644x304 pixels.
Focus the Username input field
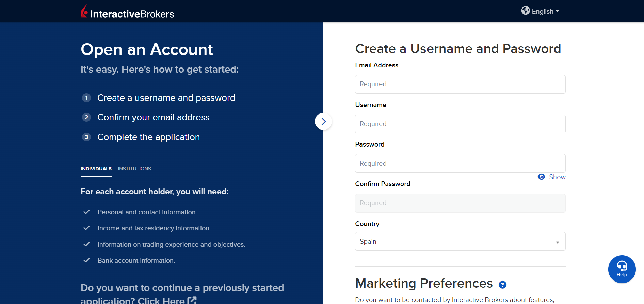pyautogui.click(x=460, y=124)
